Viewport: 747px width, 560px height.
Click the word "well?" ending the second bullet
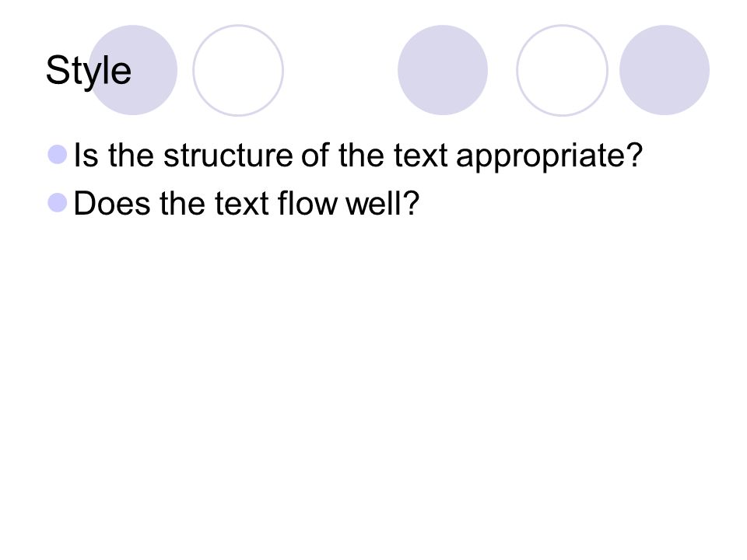(382, 203)
